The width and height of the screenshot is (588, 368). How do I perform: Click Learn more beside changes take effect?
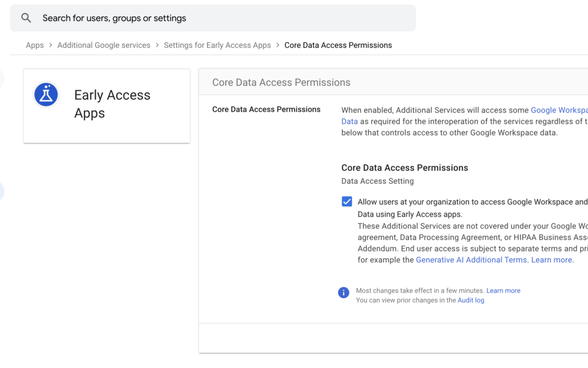click(x=503, y=291)
